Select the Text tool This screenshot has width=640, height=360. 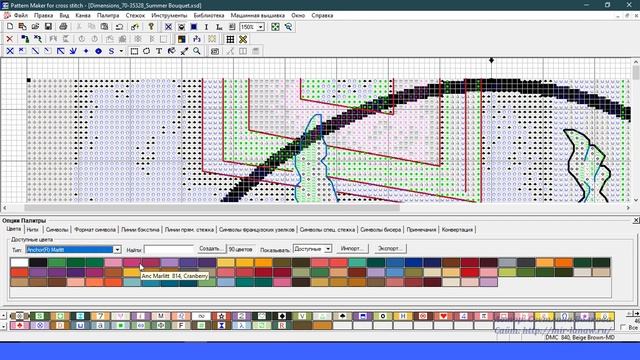click(159, 51)
